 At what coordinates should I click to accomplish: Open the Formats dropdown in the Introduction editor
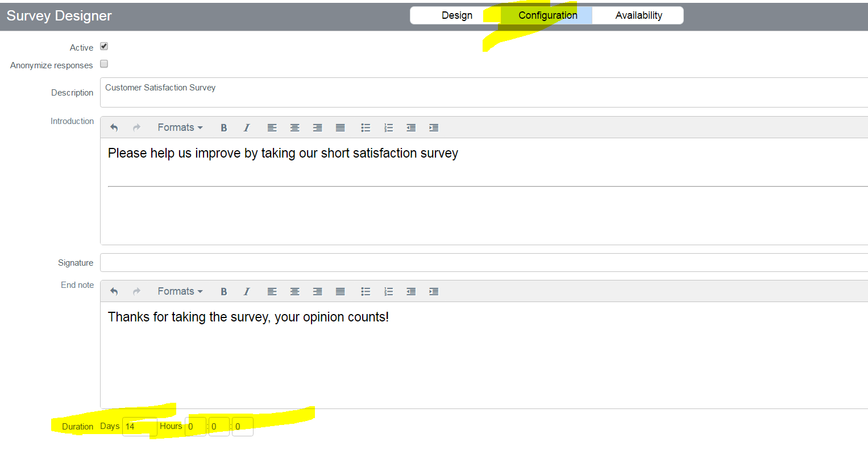[179, 127]
